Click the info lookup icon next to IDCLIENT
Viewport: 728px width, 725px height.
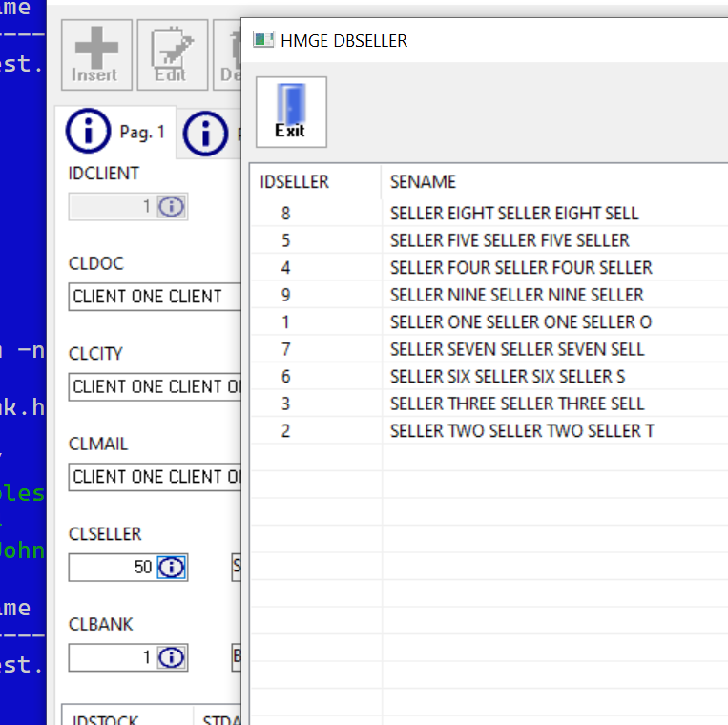click(172, 207)
